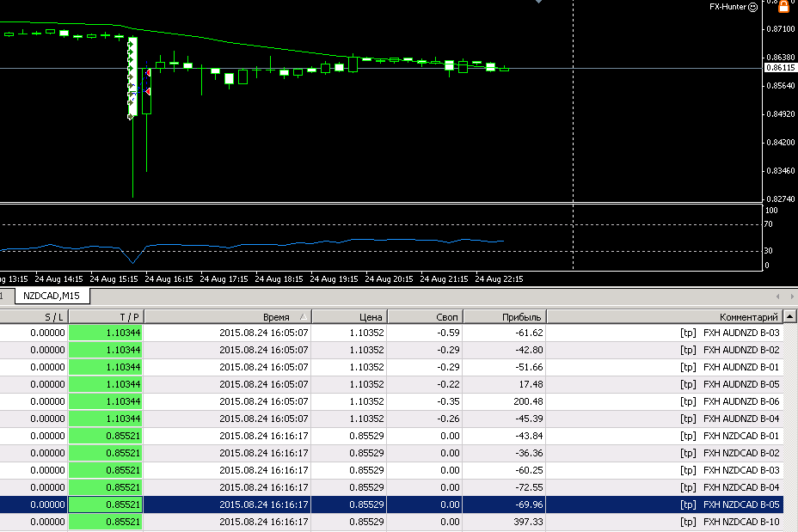Select the row commented FXH AUDNZD B-03

[x=391, y=333]
